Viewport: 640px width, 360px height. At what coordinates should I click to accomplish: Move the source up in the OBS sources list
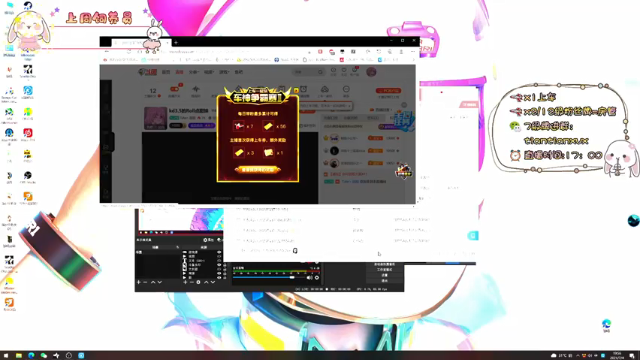[206, 282]
